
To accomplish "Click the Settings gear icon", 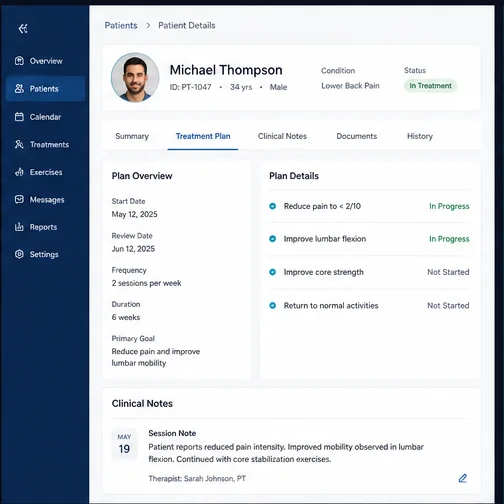I will tap(19, 254).
